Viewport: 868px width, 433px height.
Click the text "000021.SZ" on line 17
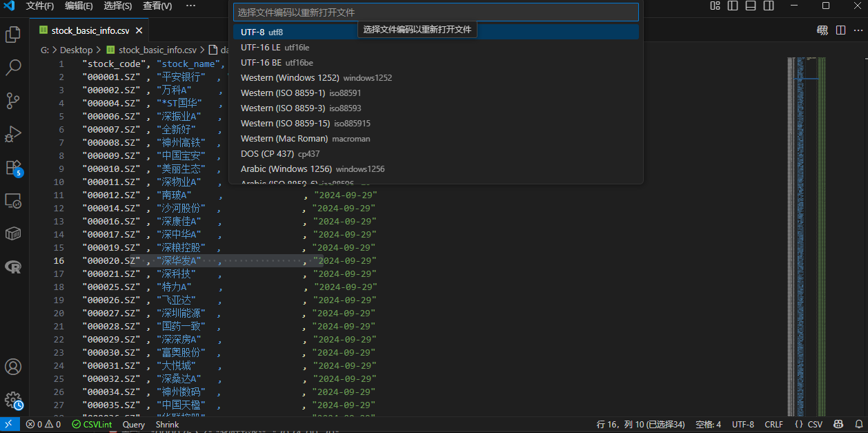(x=112, y=273)
